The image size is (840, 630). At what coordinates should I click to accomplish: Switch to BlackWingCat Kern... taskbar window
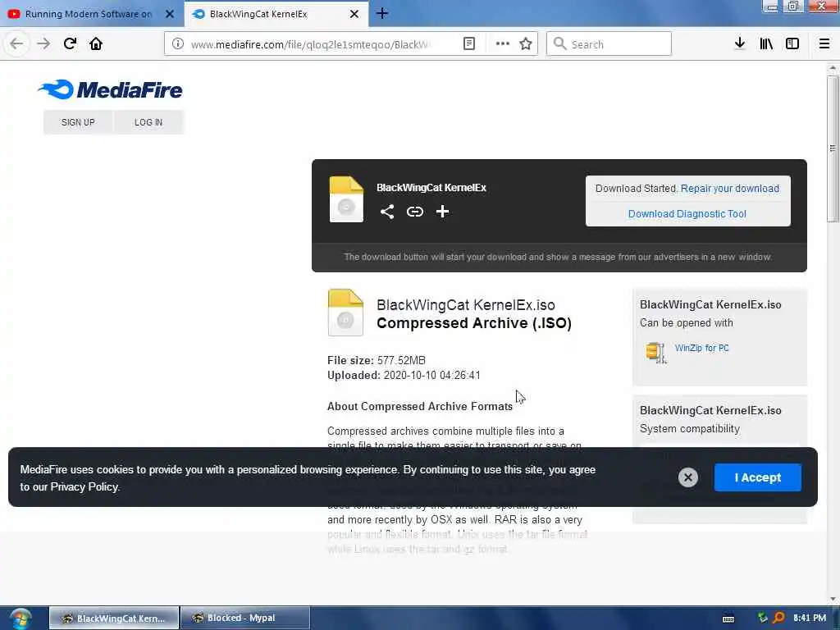(114, 619)
